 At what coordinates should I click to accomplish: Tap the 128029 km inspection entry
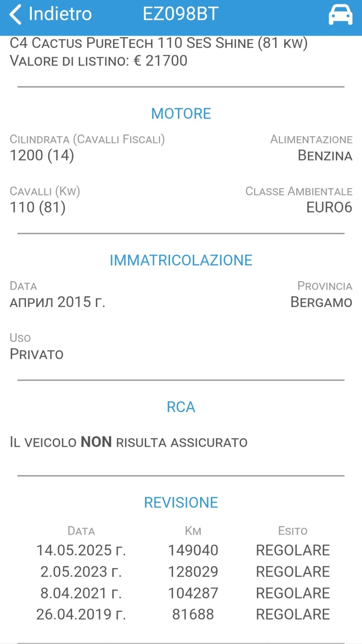point(193,572)
